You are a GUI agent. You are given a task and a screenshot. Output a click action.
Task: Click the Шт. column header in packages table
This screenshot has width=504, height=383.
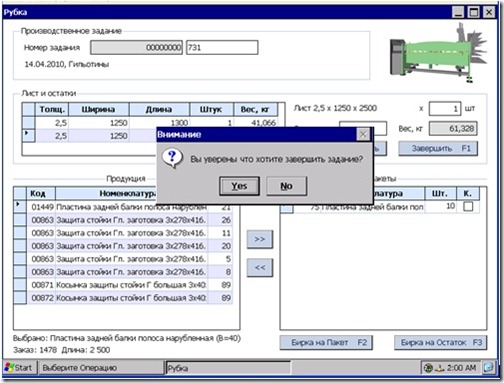440,193
